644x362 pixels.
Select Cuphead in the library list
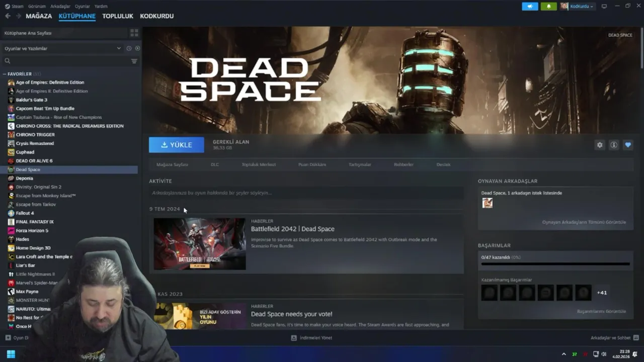pos(25,152)
